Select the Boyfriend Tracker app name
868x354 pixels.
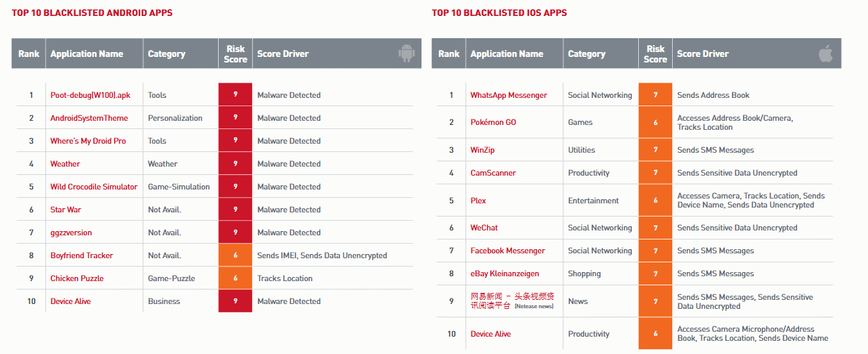click(x=81, y=255)
